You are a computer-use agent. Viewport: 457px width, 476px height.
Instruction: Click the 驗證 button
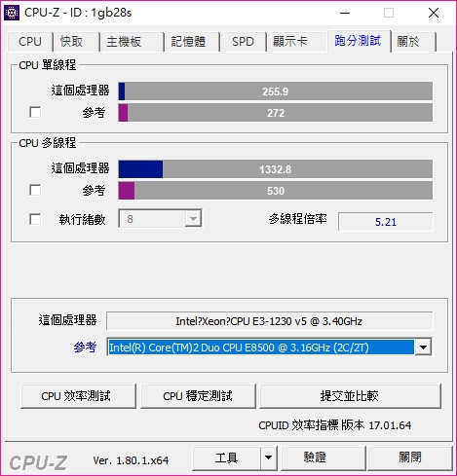(x=324, y=458)
